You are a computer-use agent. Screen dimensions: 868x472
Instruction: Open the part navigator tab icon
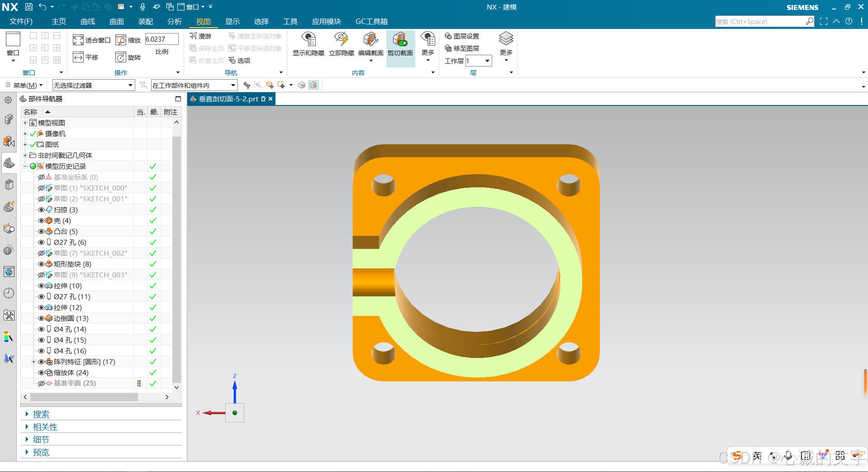coord(9,163)
